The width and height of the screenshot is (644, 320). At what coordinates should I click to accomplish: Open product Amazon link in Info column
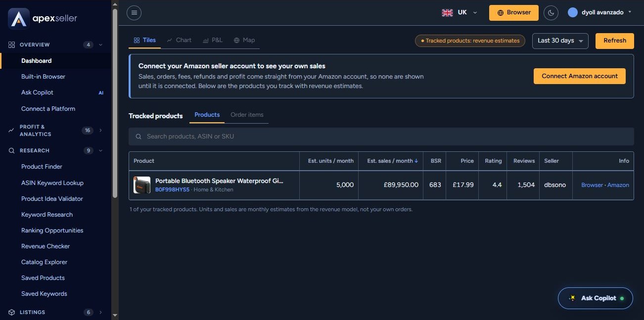pos(618,185)
